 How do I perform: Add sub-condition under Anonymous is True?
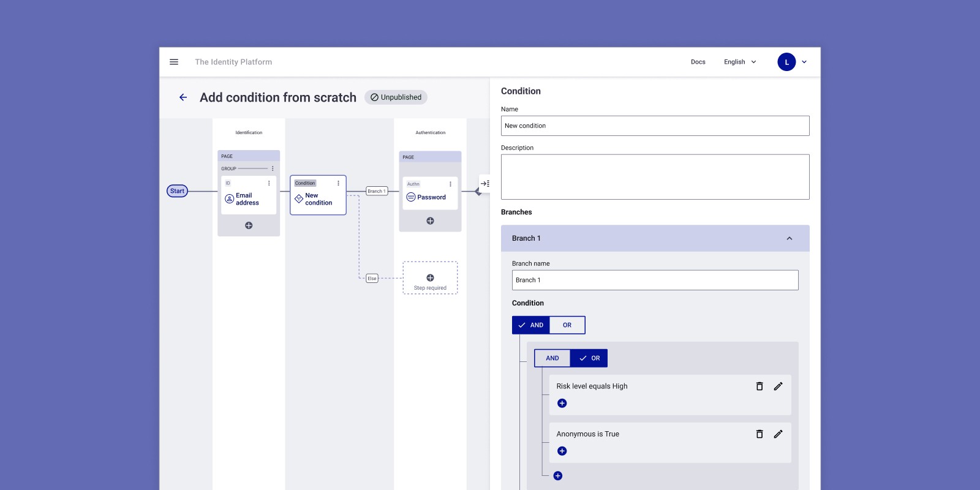point(562,451)
